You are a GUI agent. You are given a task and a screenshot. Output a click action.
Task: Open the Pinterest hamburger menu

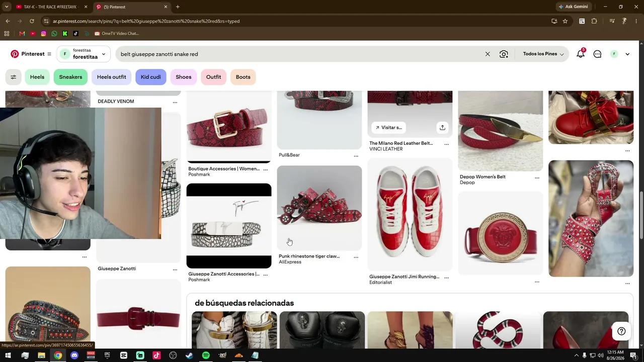pos(49,54)
